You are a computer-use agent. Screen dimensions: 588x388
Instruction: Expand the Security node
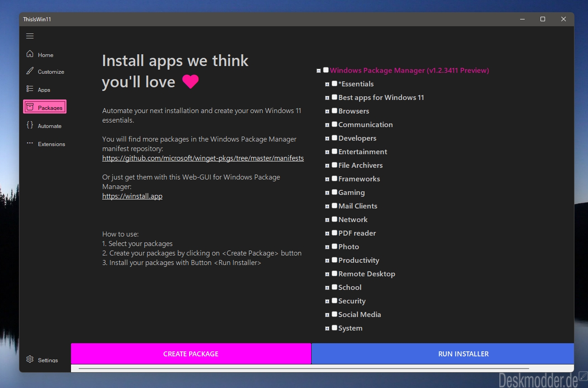click(327, 301)
